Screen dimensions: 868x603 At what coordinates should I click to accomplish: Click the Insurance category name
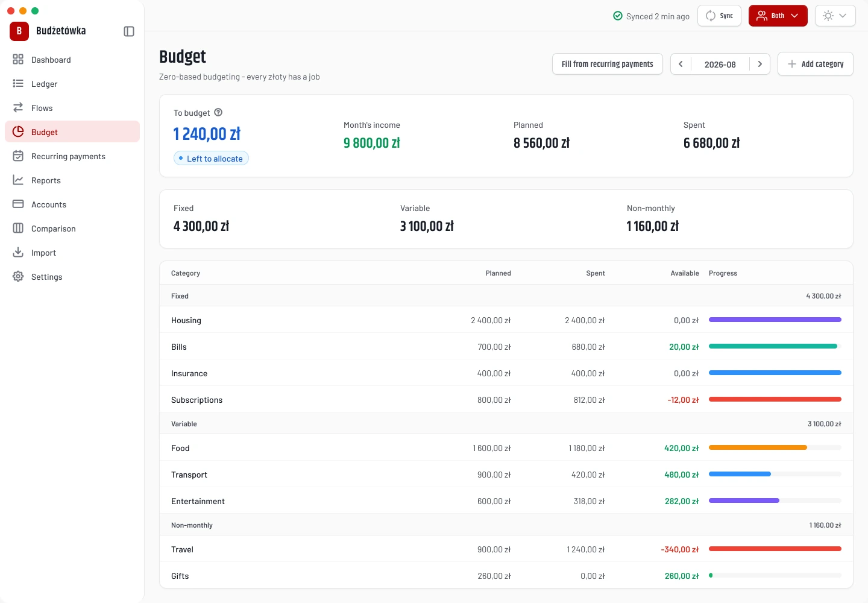189,373
